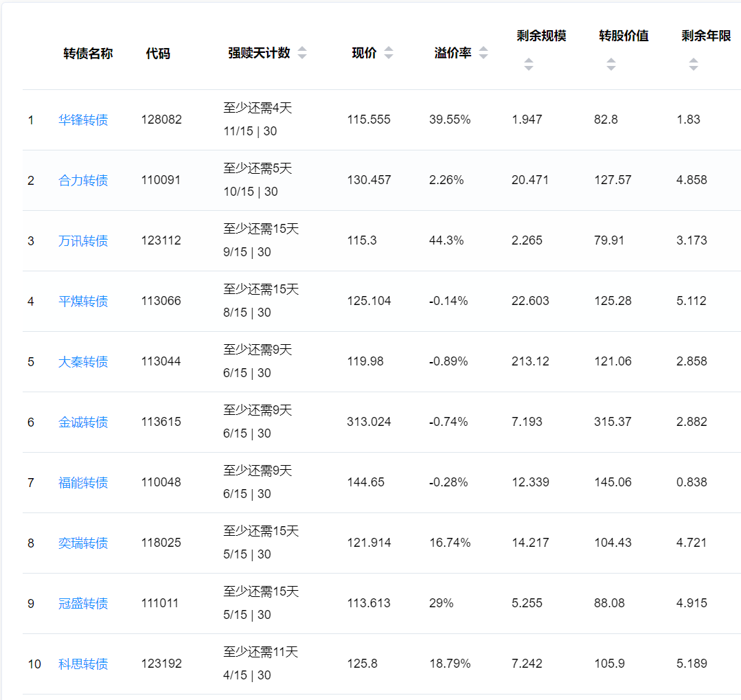Click sort arrows next to 溢价率
741x700 pixels.
pyautogui.click(x=483, y=54)
